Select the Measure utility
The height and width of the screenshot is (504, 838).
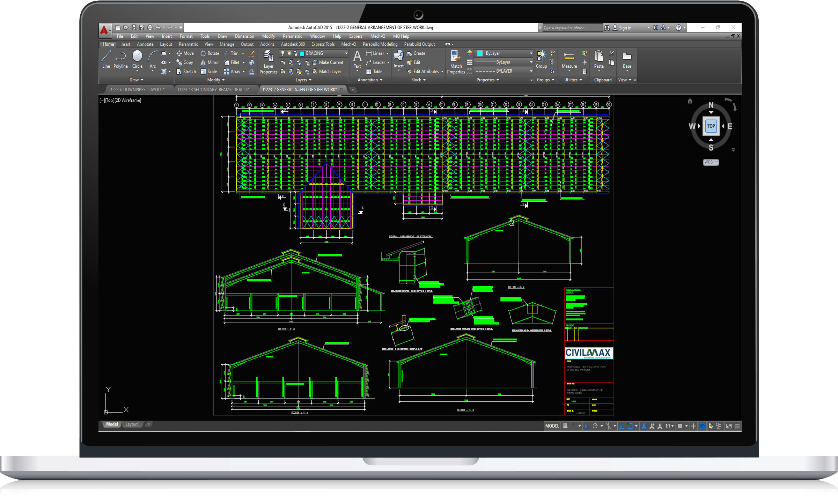pos(569,59)
